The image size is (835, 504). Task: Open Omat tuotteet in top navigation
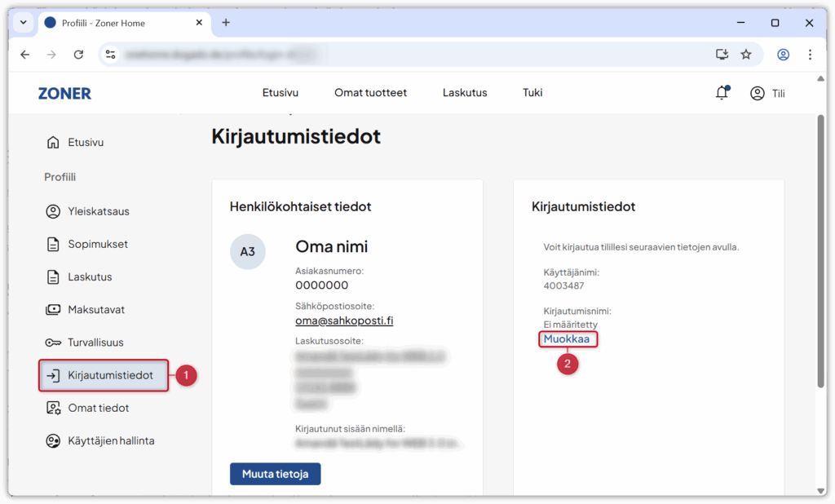370,93
